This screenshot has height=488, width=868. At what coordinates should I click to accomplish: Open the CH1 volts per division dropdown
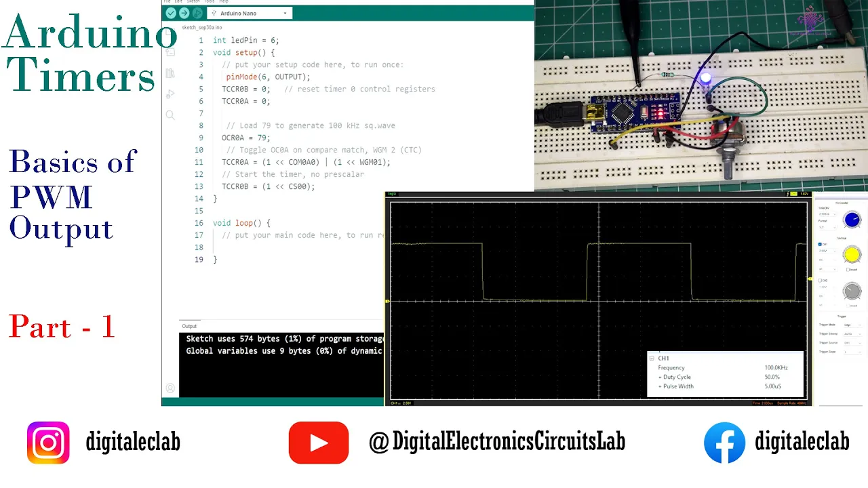click(827, 251)
